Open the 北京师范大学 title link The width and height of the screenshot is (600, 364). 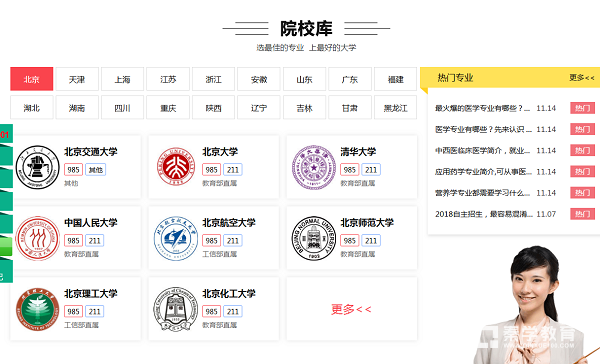[367, 222]
